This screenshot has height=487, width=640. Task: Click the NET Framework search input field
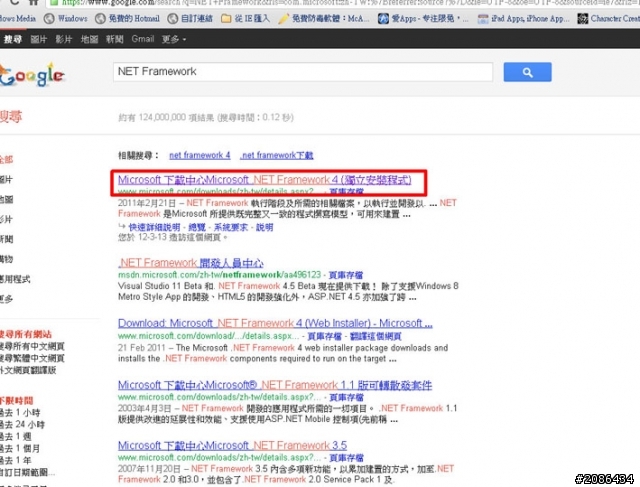tap(303, 72)
